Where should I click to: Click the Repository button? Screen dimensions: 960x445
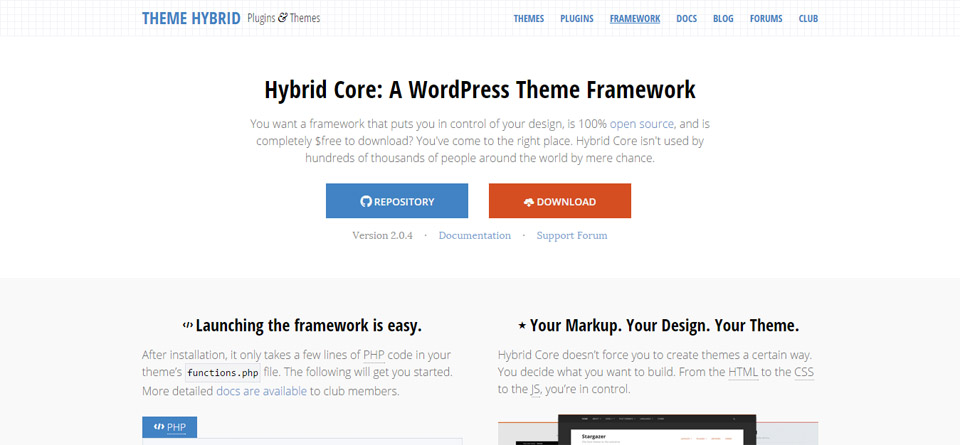pyautogui.click(x=397, y=201)
